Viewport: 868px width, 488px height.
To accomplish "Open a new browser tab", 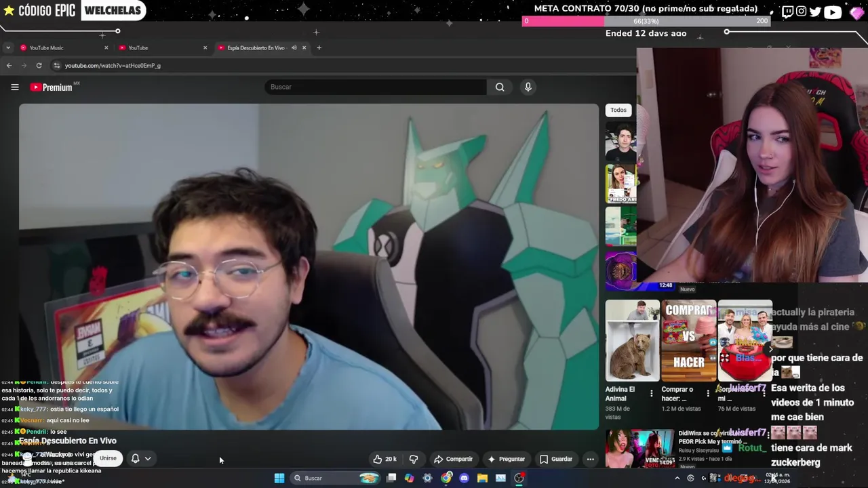I will coord(319,47).
